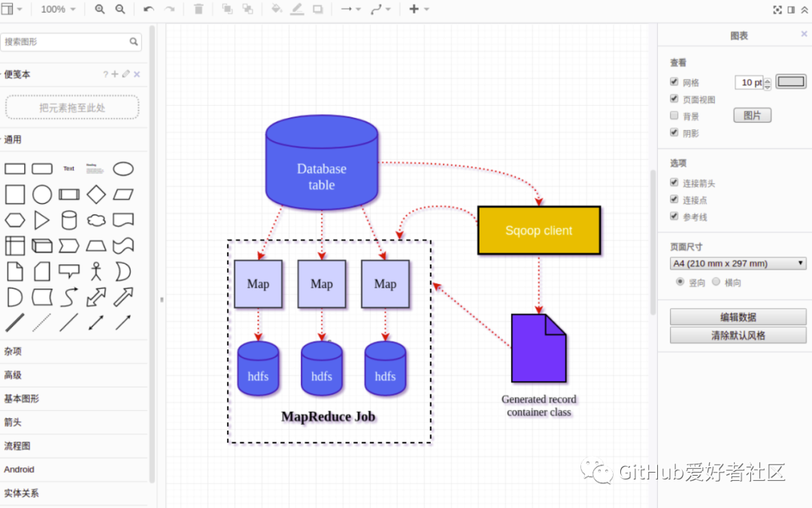Open the insert plus dropdown
Image resolution: width=812 pixels, height=508 pixels.
tap(419, 9)
